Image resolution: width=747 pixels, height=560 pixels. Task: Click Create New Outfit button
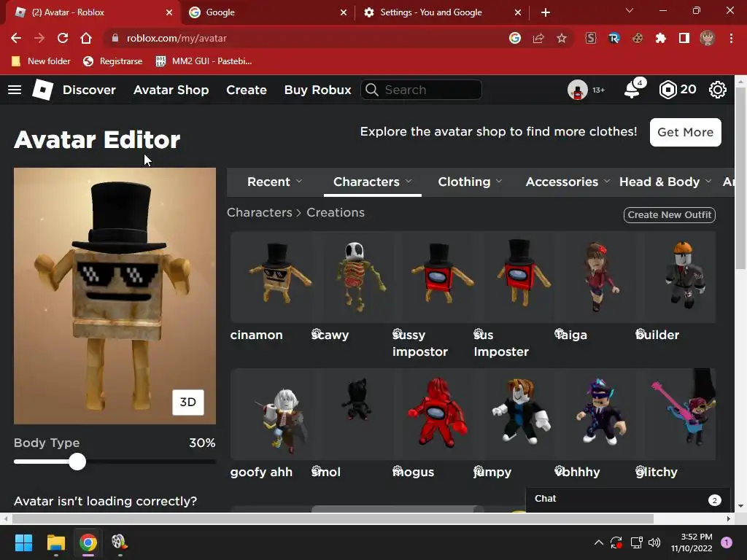(x=670, y=215)
